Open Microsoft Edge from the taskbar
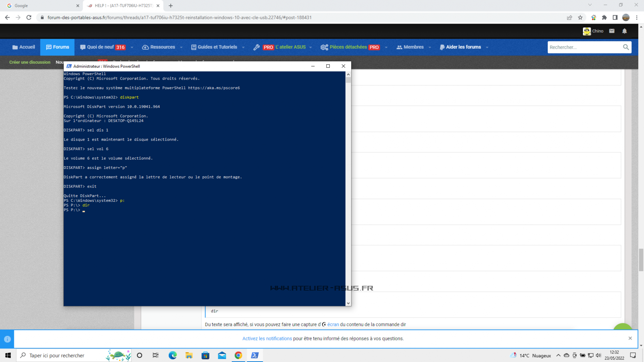 click(x=173, y=355)
